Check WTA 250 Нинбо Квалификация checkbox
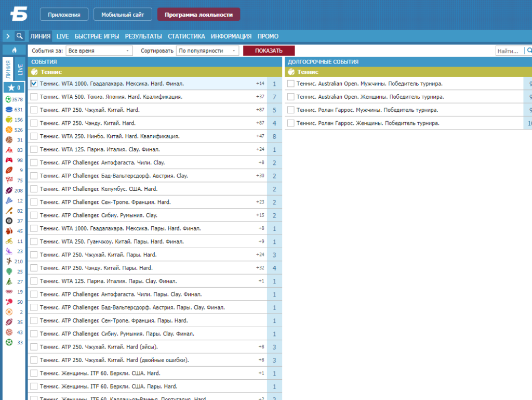 coord(34,136)
